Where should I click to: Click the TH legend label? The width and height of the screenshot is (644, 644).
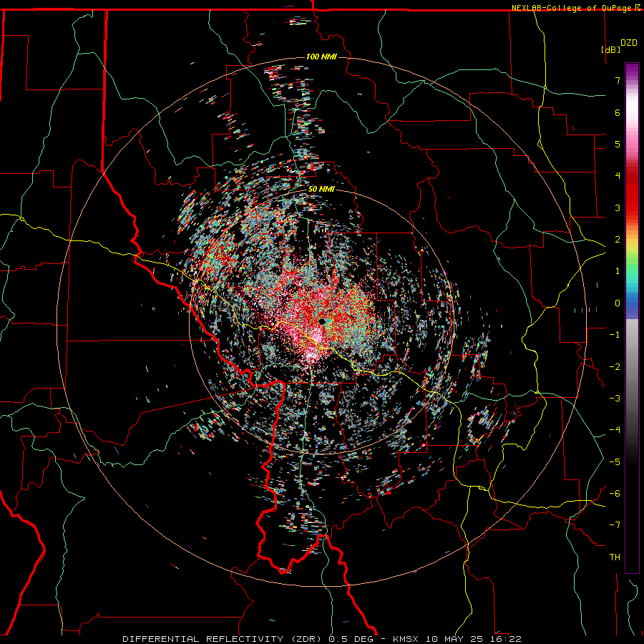[x=615, y=557]
